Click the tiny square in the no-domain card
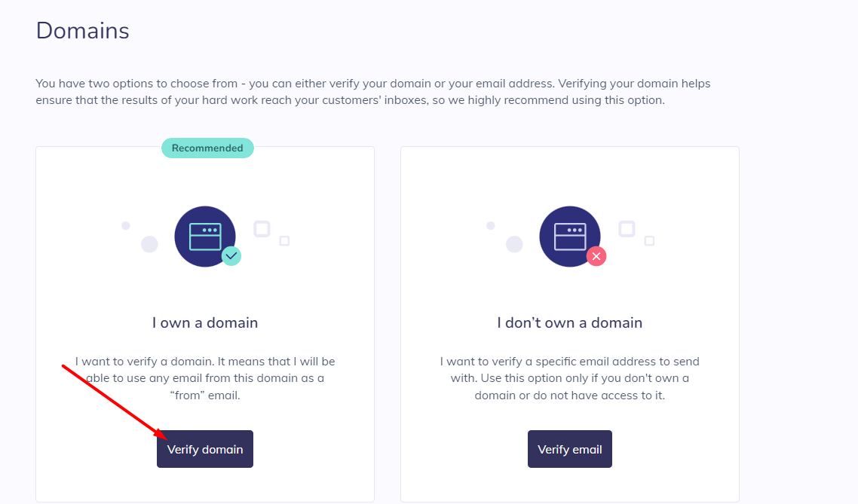Screen dimensions: 858x504 tap(649, 241)
